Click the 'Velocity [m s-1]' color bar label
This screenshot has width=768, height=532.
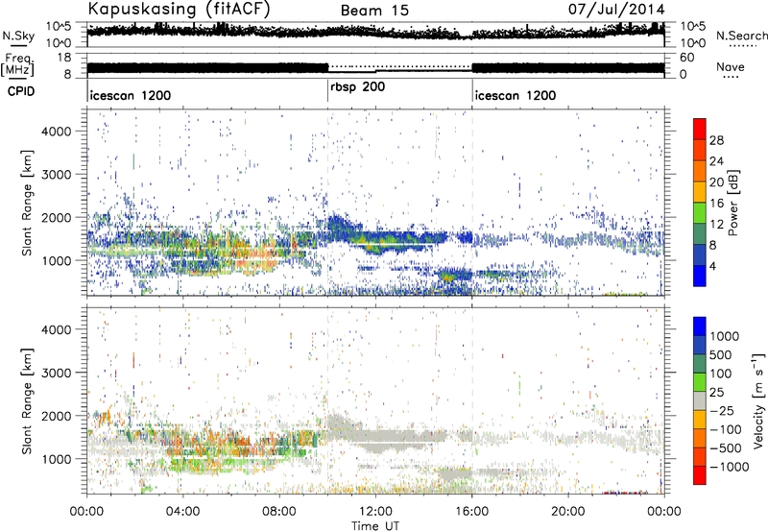click(x=757, y=400)
